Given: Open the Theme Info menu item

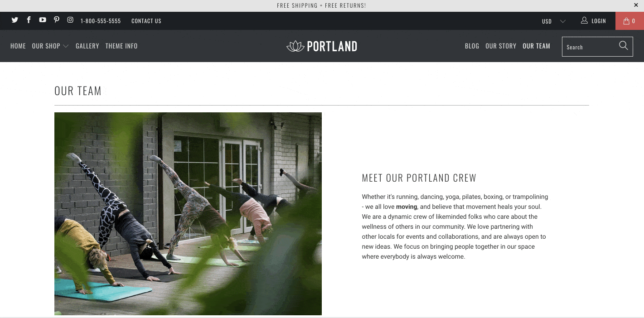Looking at the screenshot, I should point(121,46).
